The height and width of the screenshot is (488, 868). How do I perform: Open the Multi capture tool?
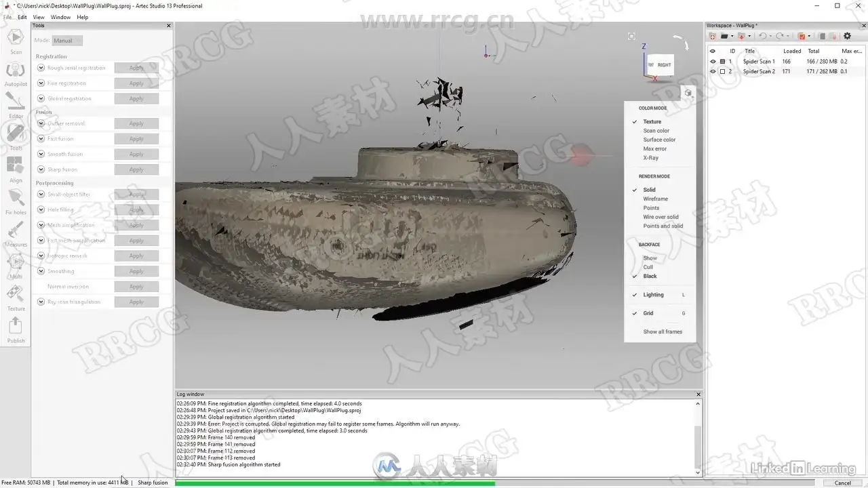coord(16,266)
